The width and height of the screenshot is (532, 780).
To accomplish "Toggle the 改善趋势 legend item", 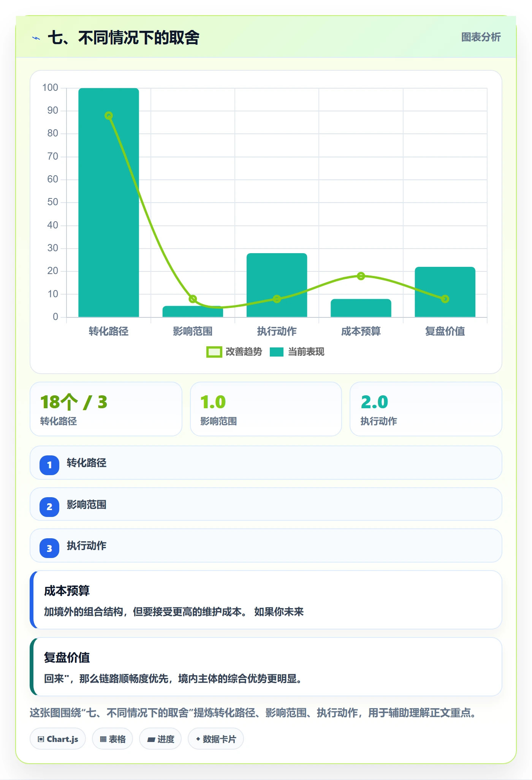I will (234, 352).
